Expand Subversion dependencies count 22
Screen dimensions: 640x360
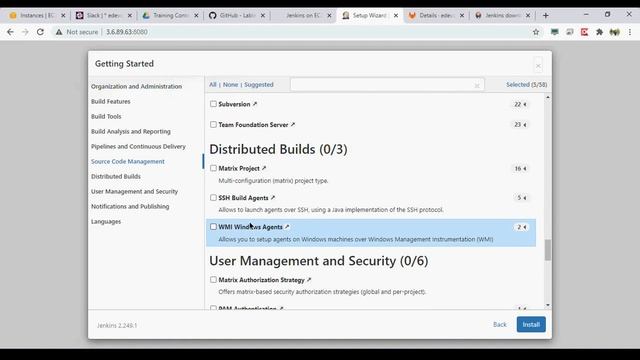pos(520,104)
